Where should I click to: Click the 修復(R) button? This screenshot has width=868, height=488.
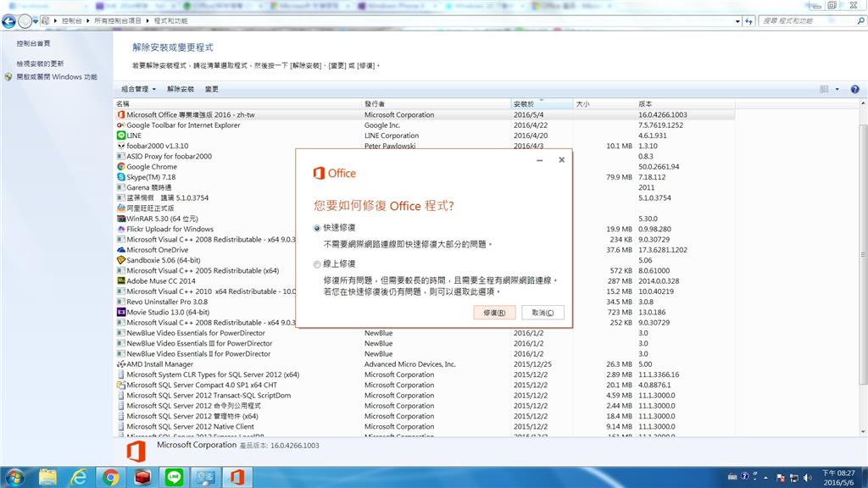tap(494, 313)
